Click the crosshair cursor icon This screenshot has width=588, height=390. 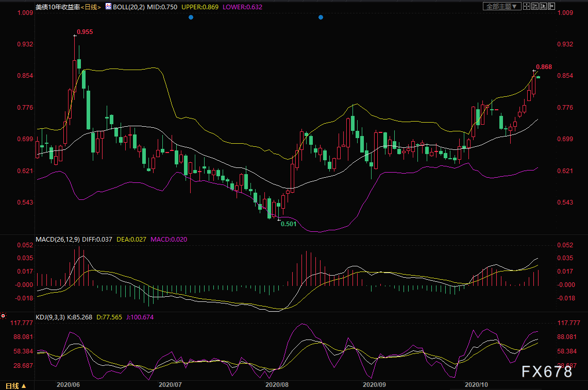click(527, 6)
